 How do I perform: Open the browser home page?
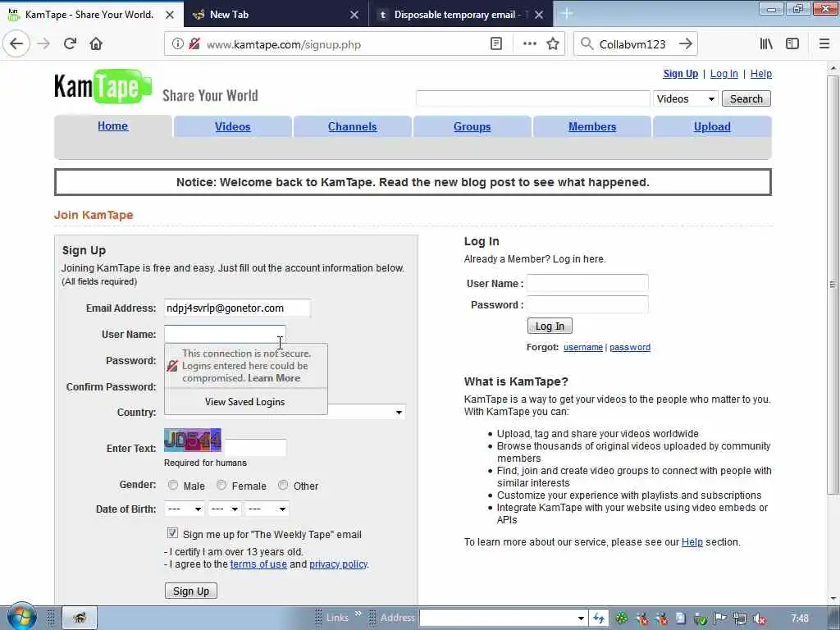[x=96, y=43]
